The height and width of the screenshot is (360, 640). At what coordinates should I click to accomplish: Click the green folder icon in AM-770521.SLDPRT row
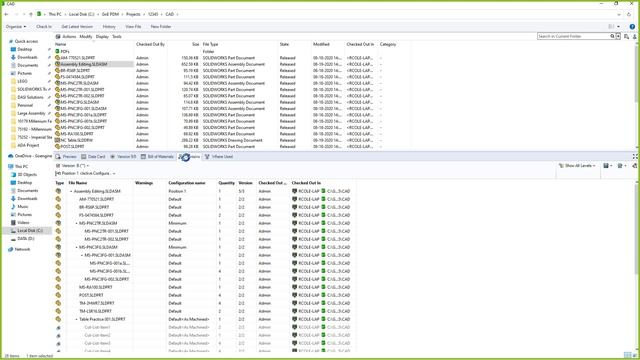pos(323,199)
